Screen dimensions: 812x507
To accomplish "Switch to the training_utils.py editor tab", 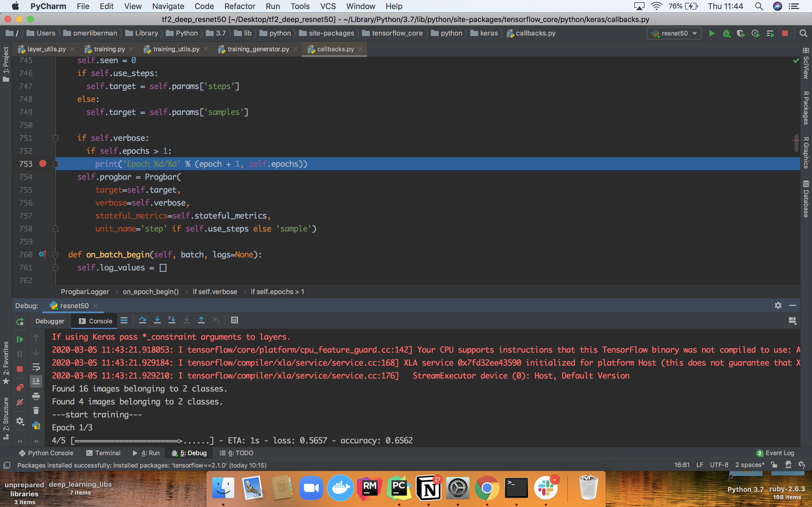I will (176, 49).
